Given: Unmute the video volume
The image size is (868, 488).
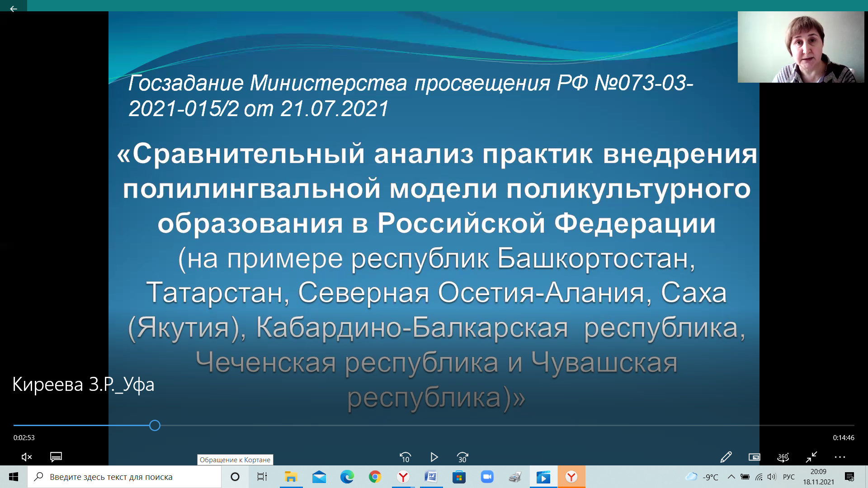Looking at the screenshot, I should point(27,457).
